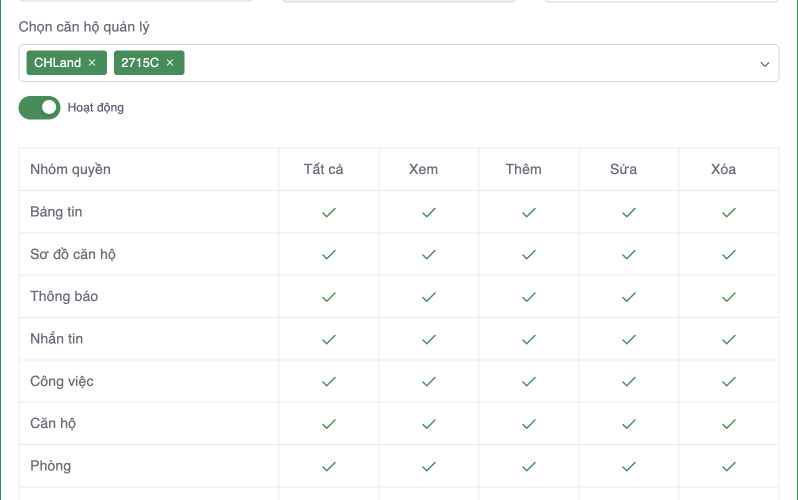The image size is (798, 500).
Task: Remove the CHLand tag
Action: click(x=92, y=63)
